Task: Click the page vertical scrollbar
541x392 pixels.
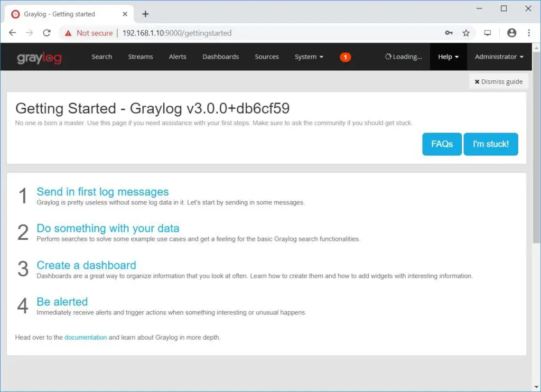Action: click(537, 147)
